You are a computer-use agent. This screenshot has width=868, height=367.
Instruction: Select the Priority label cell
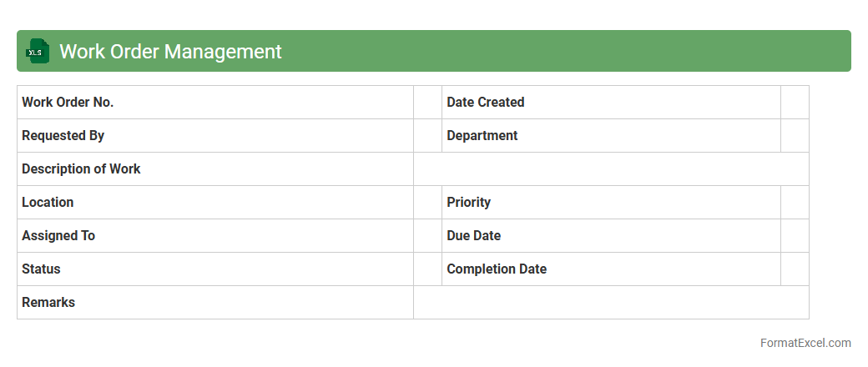pos(611,202)
